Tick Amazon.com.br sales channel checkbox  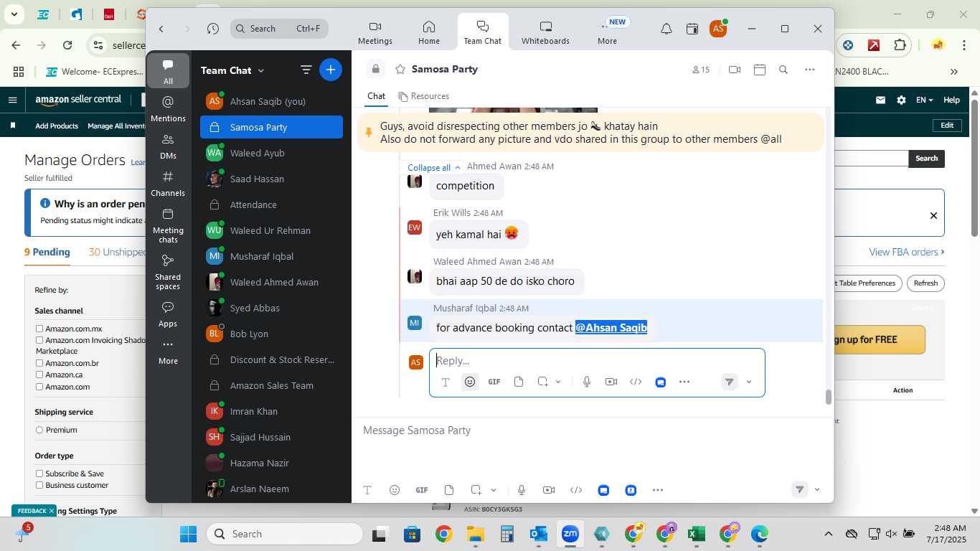[x=39, y=363]
